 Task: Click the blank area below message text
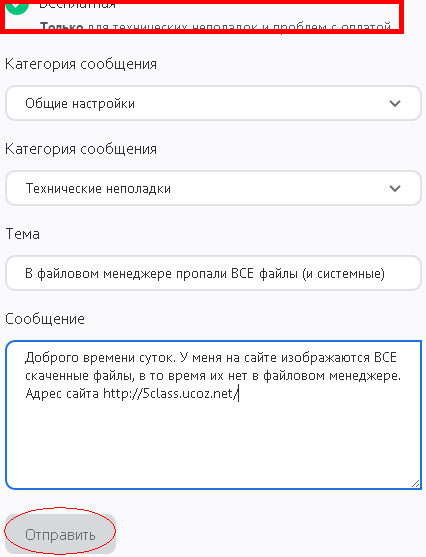pos(213,444)
